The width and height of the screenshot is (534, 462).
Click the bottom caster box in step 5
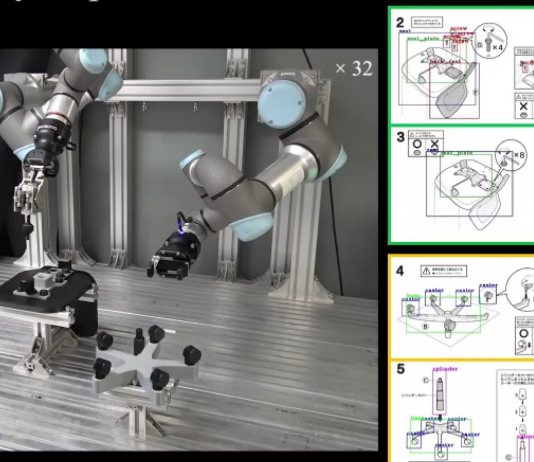click(x=441, y=453)
